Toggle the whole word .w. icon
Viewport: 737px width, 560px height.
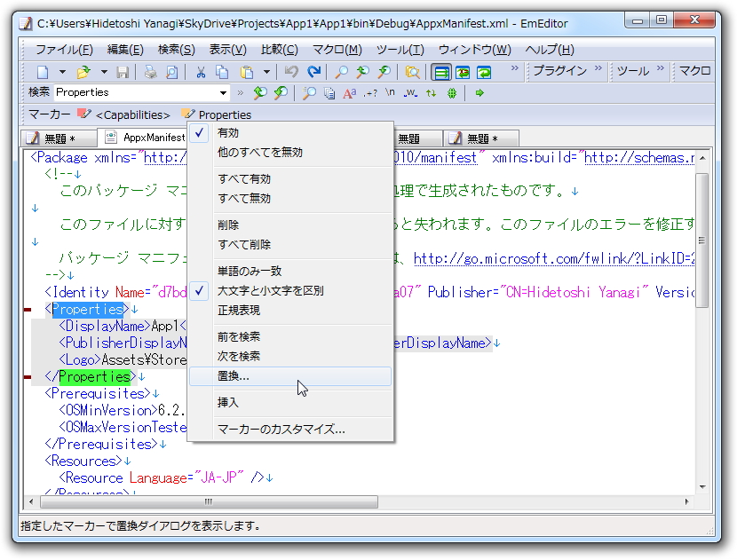(410, 93)
